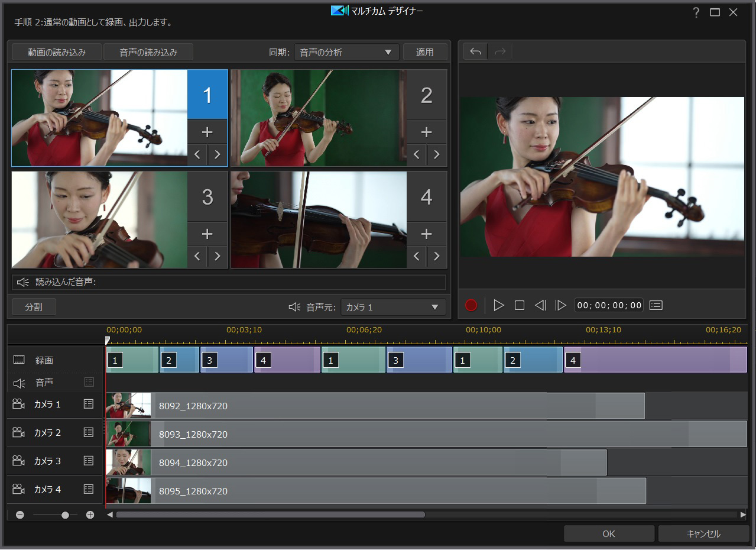Click left arrow under camera 1
This screenshot has height=550, width=756.
[x=197, y=155]
